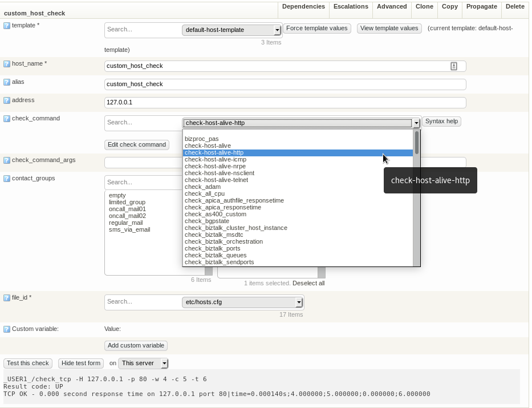Select check-host-alive-nrpe option
Image resolution: width=532 pixels, height=408 pixels.
point(298,166)
